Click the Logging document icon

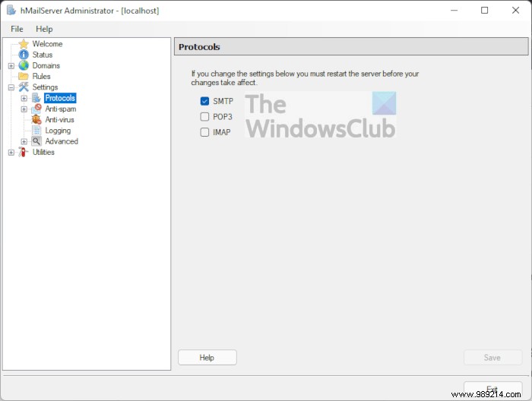(36, 131)
